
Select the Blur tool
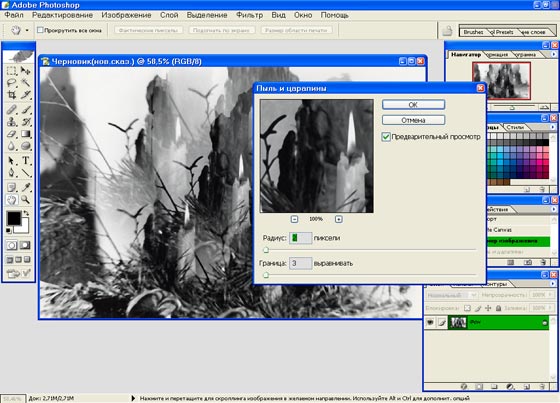coord(11,146)
